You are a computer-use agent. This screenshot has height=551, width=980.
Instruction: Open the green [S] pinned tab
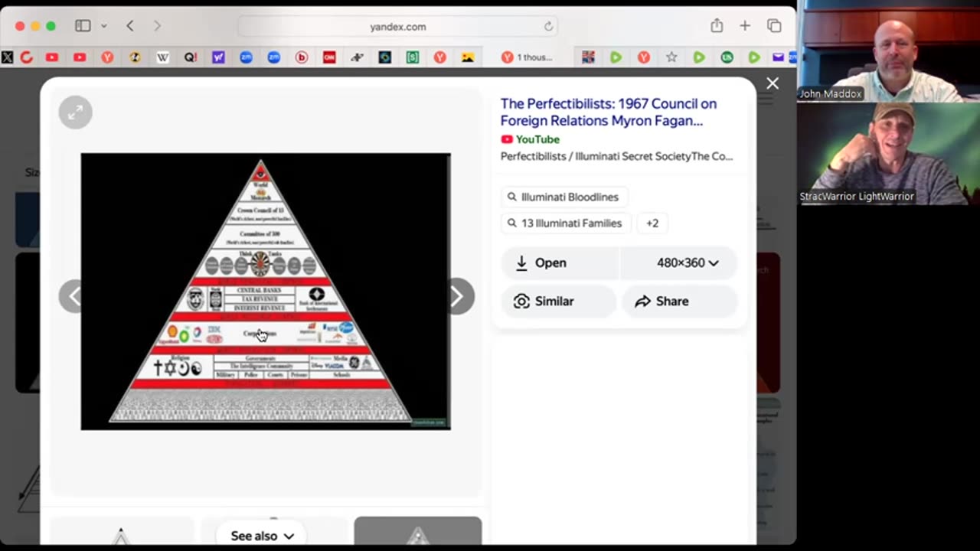point(413,57)
